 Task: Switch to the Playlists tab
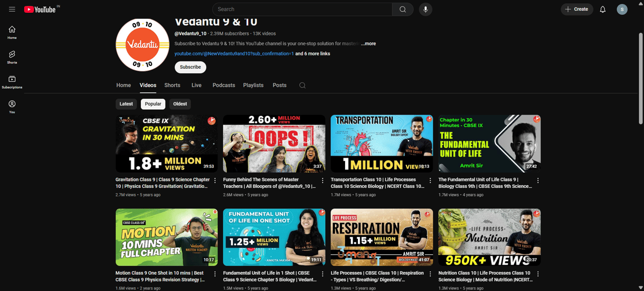tap(253, 85)
